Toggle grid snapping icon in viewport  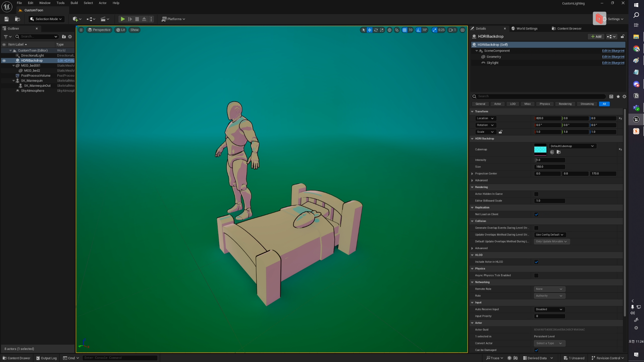(x=405, y=30)
